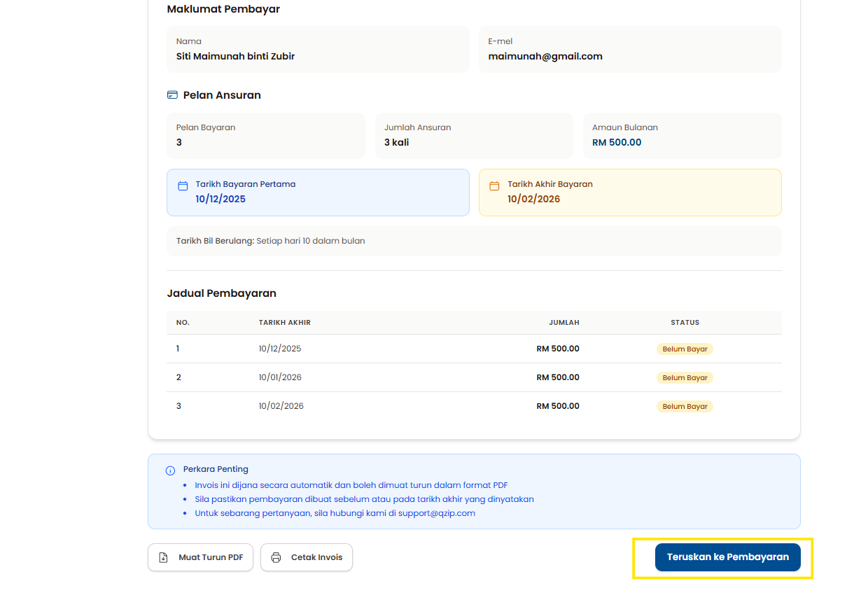This screenshot has height=600, width=868.
Task: Click the Cetak Invois button
Action: point(307,557)
